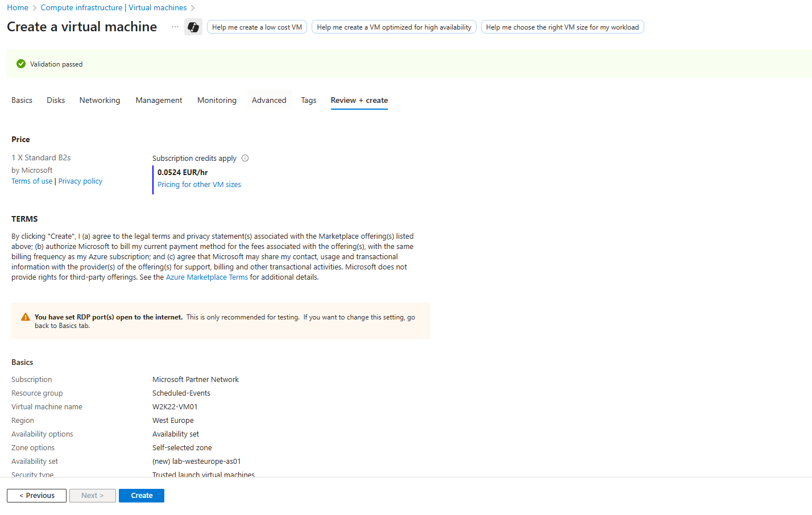Screen dimensions: 812x515
Task: Switch to the Networking tab
Action: pyautogui.click(x=100, y=100)
